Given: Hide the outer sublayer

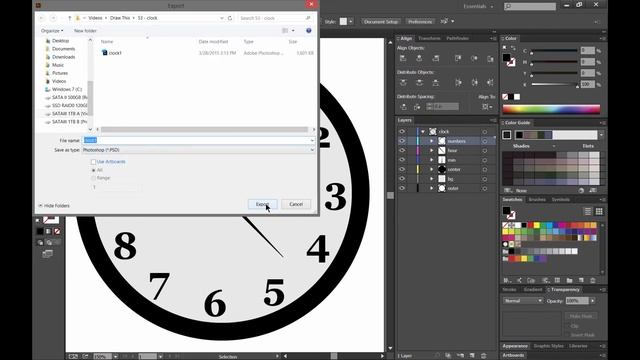Looking at the screenshot, I should (x=402, y=188).
